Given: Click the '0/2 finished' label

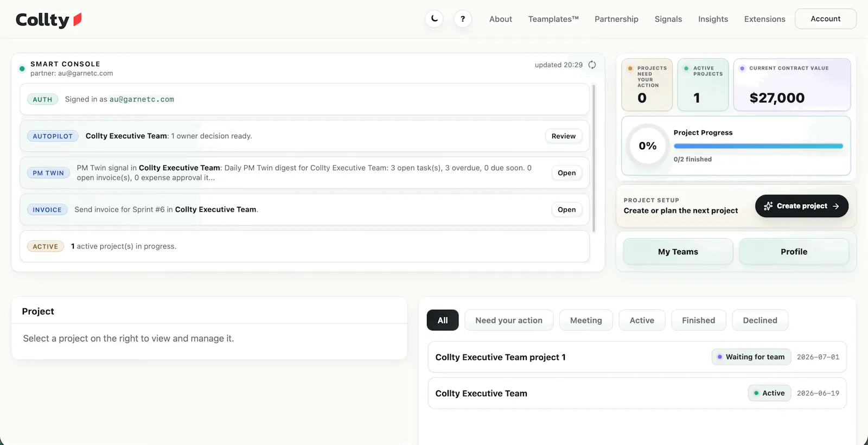Looking at the screenshot, I should pyautogui.click(x=692, y=160).
